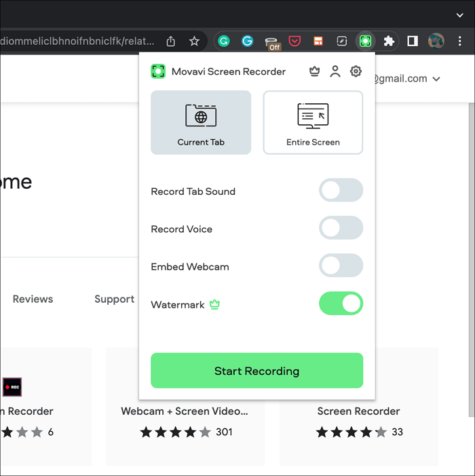Bookmark this page with star icon
The height and width of the screenshot is (476, 475).
click(x=194, y=41)
